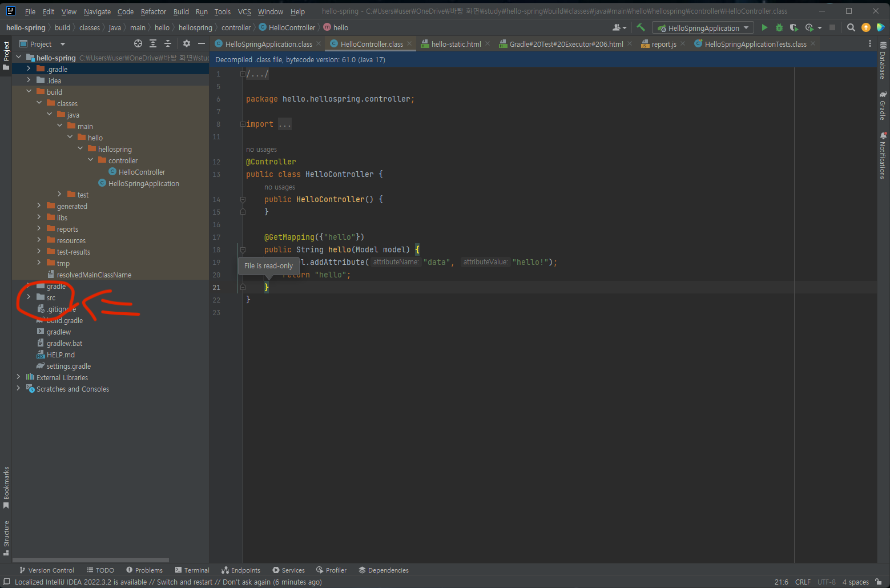Expand the src folder
The width and height of the screenshot is (890, 588).
pos(29,297)
